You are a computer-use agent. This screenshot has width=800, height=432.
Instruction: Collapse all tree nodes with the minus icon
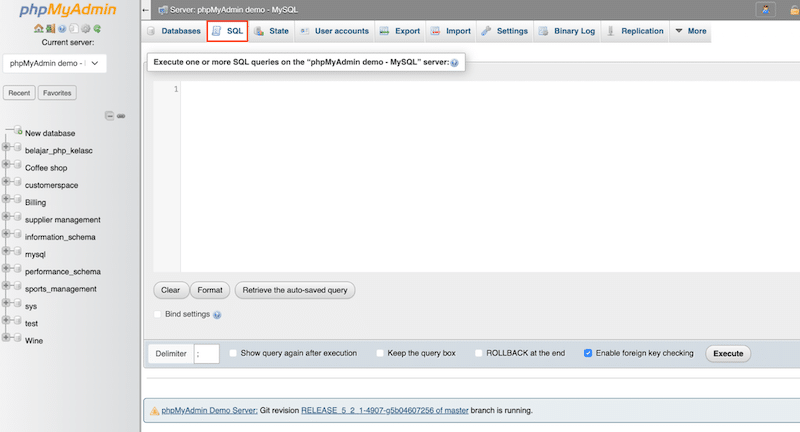click(x=109, y=116)
